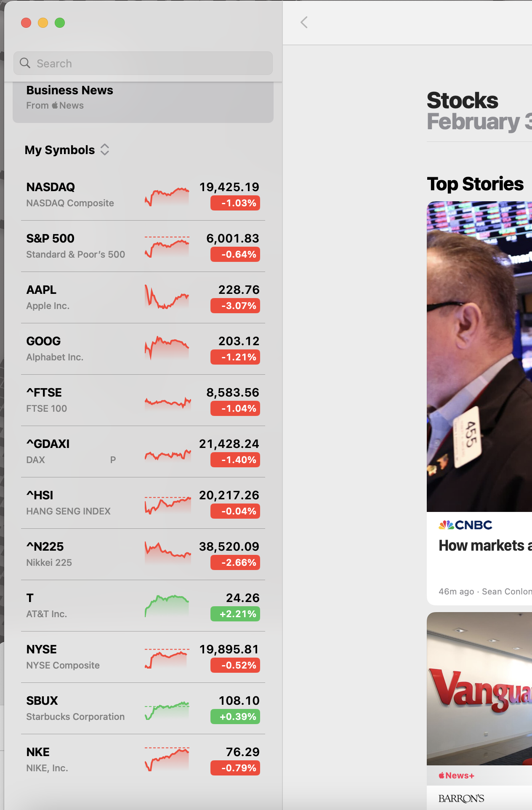532x810 pixels.
Task: Expand the Top Stories section
Action: click(x=475, y=184)
